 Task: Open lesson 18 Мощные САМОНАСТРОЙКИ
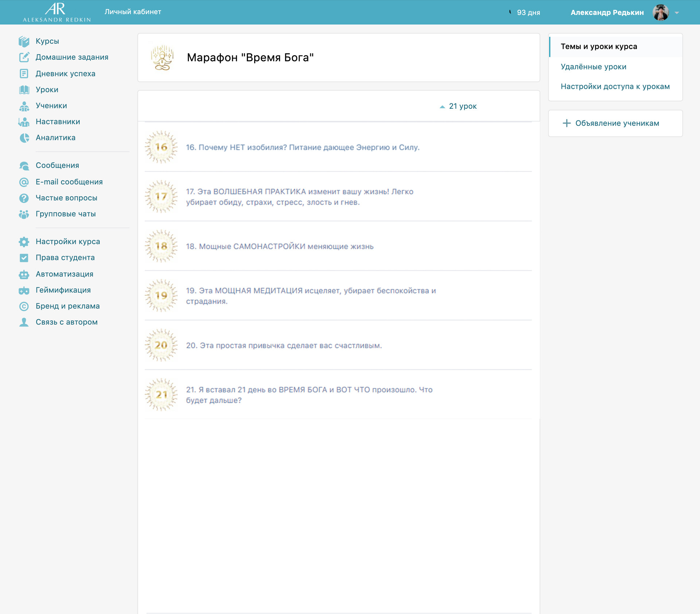point(280,246)
